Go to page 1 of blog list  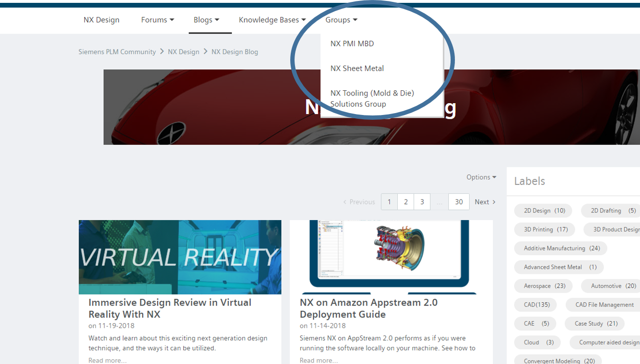[x=389, y=202]
